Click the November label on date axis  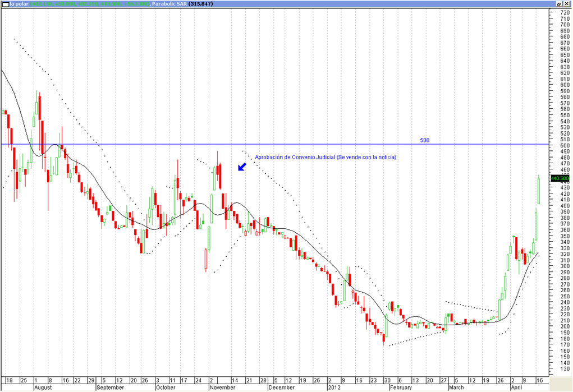click(223, 388)
